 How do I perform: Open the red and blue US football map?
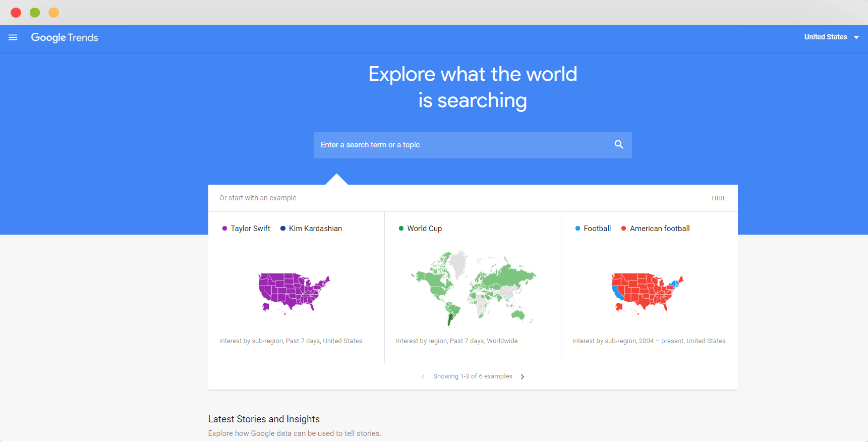(x=647, y=294)
